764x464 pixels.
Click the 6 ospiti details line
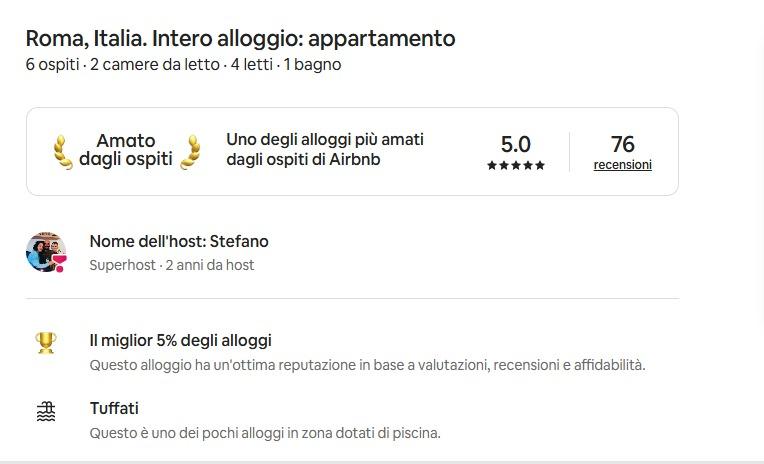tap(183, 64)
